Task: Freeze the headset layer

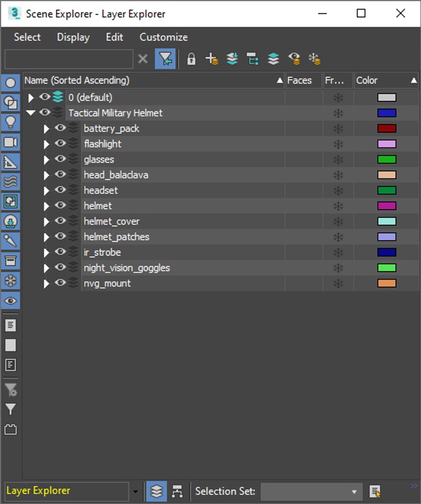Action: pyautogui.click(x=338, y=190)
